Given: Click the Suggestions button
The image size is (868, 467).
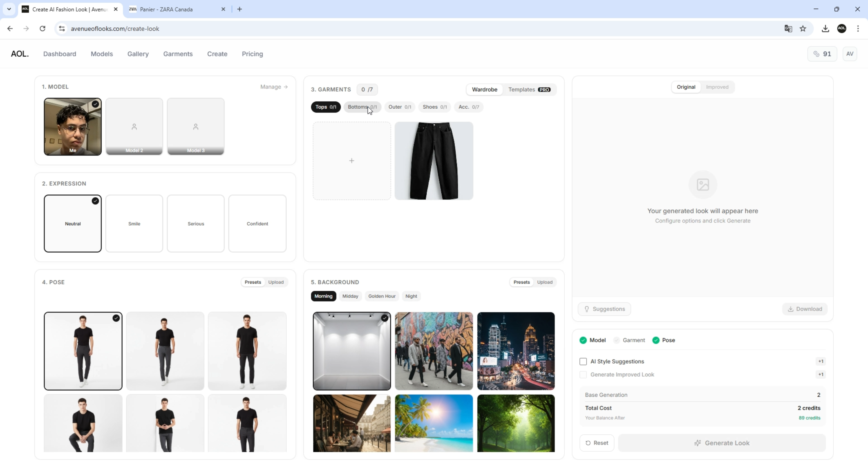Looking at the screenshot, I should [x=604, y=309].
